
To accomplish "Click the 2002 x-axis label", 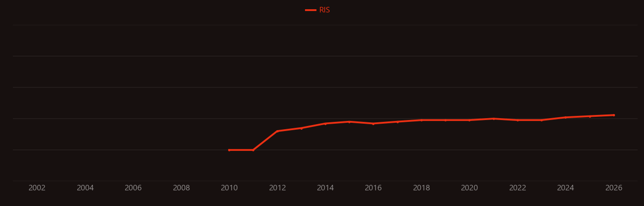I will click(37, 188).
